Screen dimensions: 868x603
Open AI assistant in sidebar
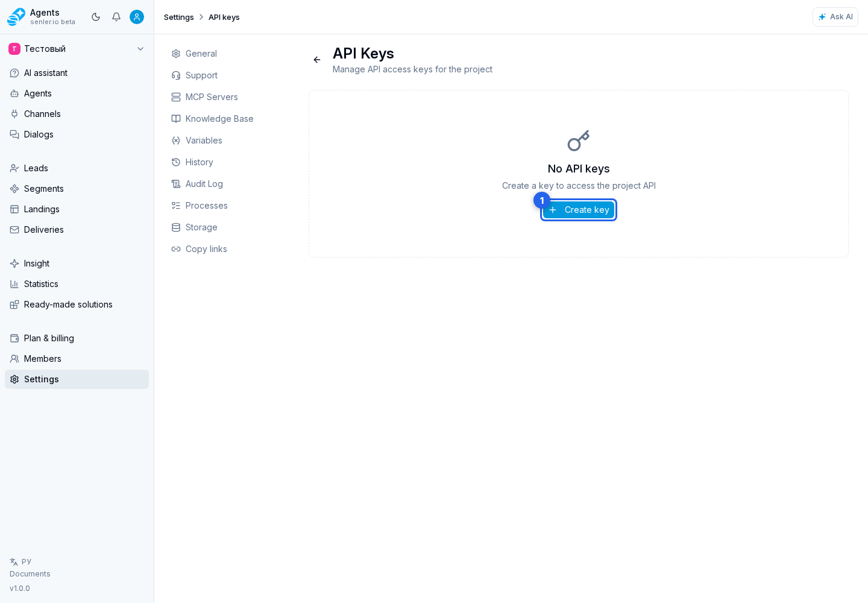77,73
